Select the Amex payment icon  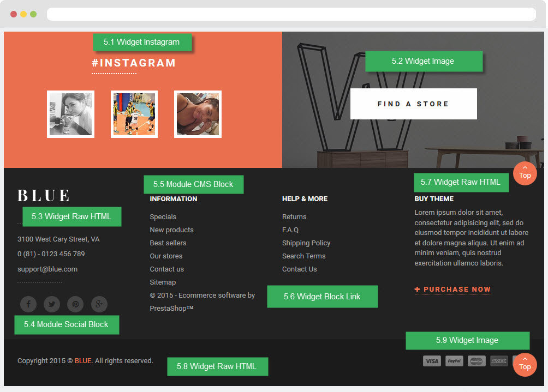coord(499,361)
